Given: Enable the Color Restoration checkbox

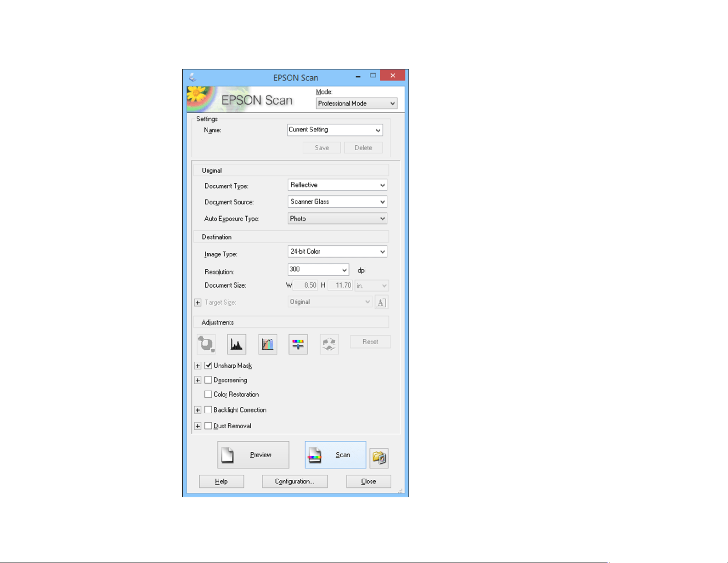Looking at the screenshot, I should click(x=208, y=394).
